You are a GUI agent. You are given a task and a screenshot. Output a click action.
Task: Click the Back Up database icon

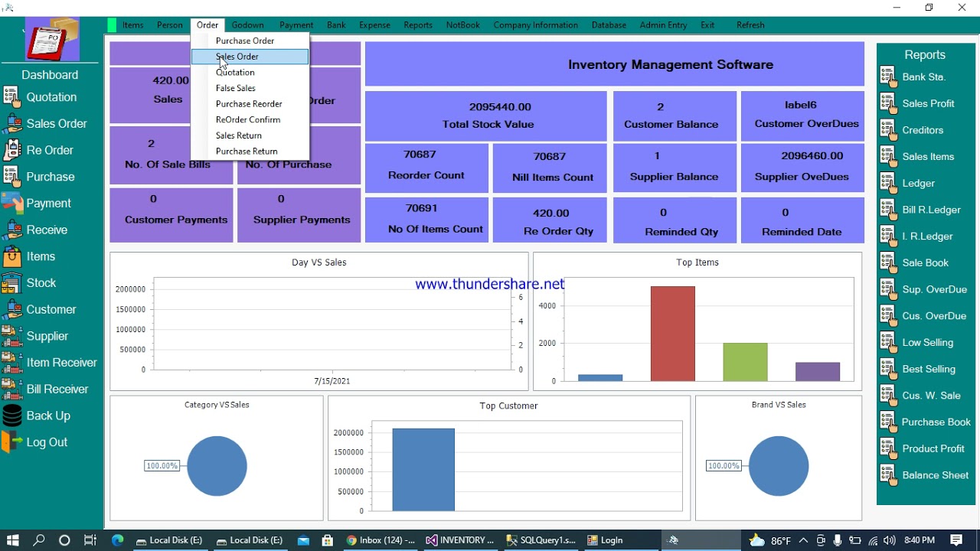(x=11, y=416)
